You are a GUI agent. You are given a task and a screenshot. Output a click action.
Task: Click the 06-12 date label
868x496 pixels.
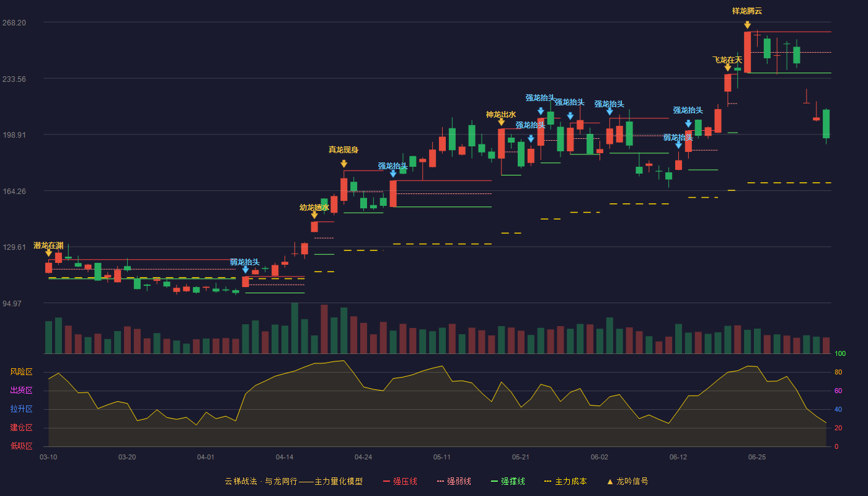point(678,457)
